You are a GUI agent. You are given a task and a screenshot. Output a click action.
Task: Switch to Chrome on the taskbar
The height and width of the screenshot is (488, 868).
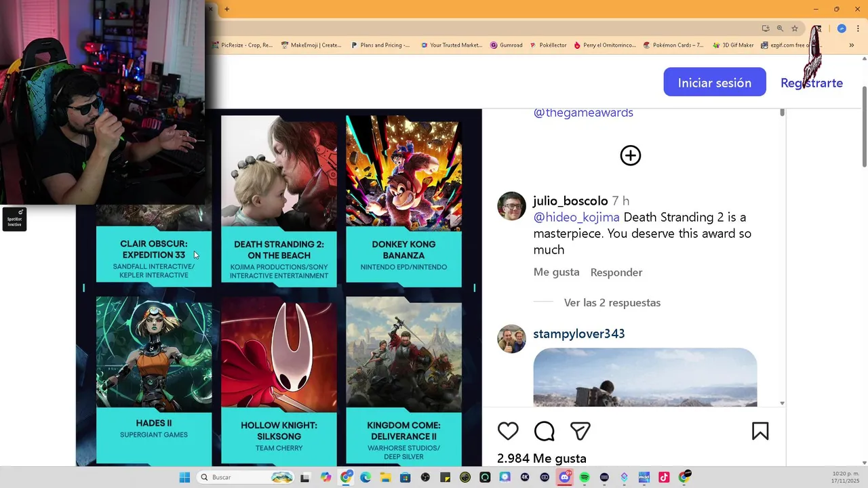click(347, 477)
